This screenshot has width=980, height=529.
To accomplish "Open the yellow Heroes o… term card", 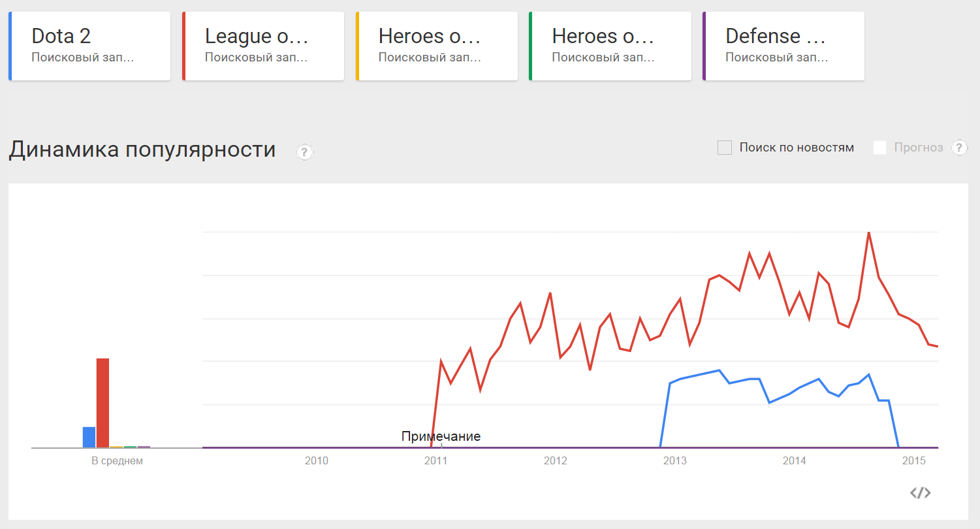I will point(437,46).
